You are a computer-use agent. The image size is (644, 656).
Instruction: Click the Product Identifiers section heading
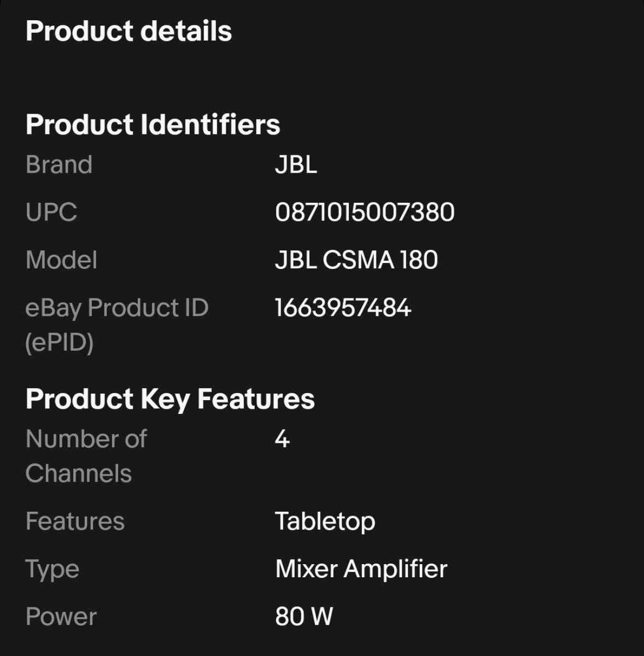click(153, 125)
